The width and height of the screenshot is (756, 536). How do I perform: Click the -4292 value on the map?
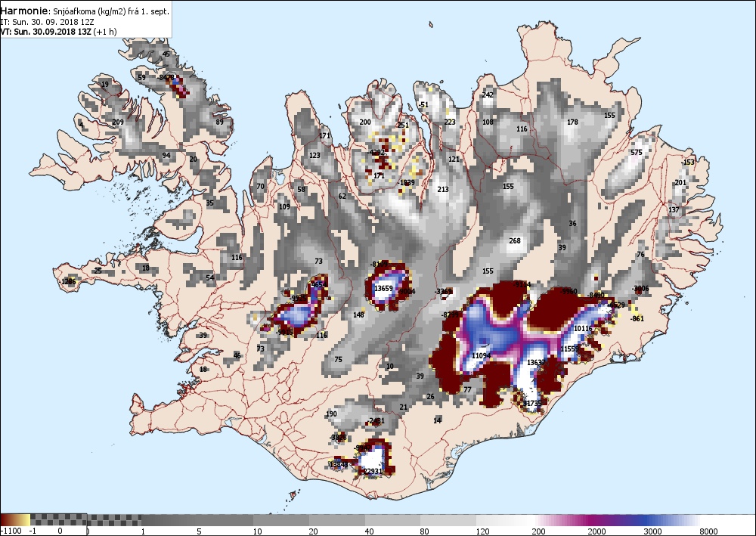(x=376, y=152)
